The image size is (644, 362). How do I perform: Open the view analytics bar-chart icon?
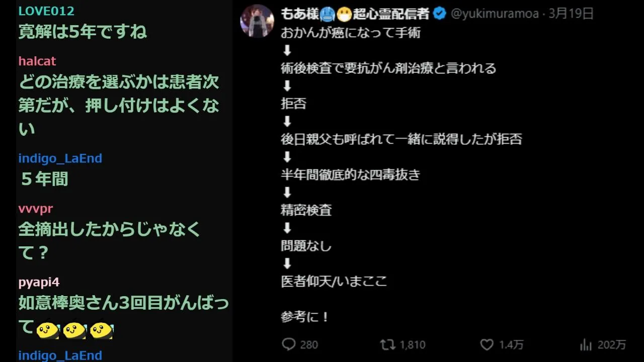(x=586, y=344)
